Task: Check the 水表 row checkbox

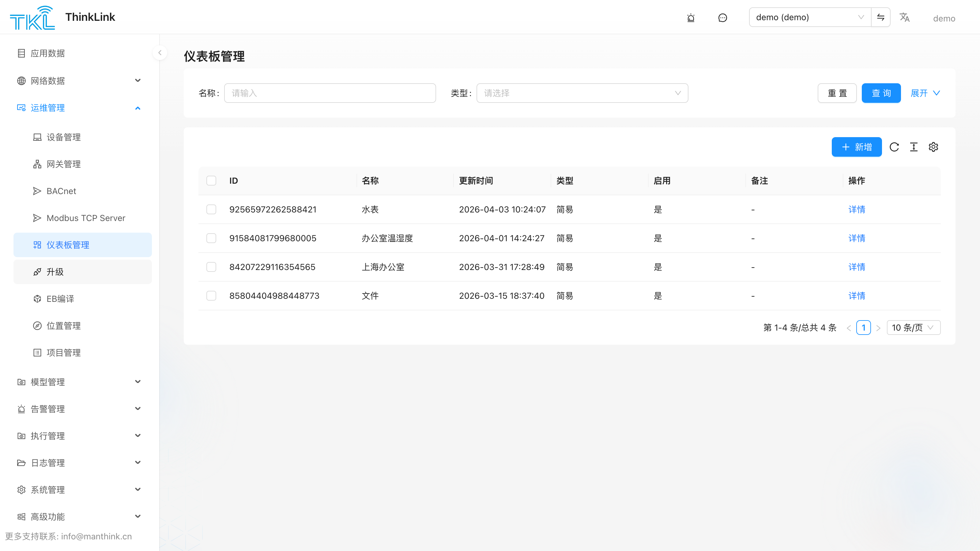Action: click(x=211, y=209)
